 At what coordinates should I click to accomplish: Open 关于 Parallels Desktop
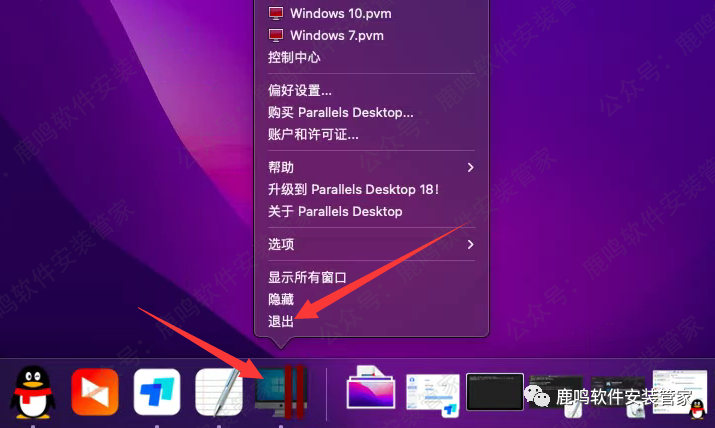click(335, 211)
